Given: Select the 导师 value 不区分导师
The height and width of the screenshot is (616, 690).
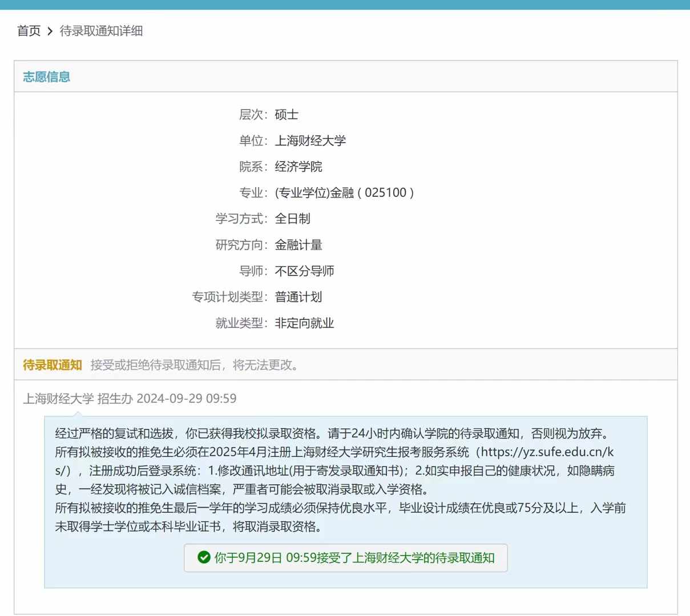Looking at the screenshot, I should click(304, 271).
